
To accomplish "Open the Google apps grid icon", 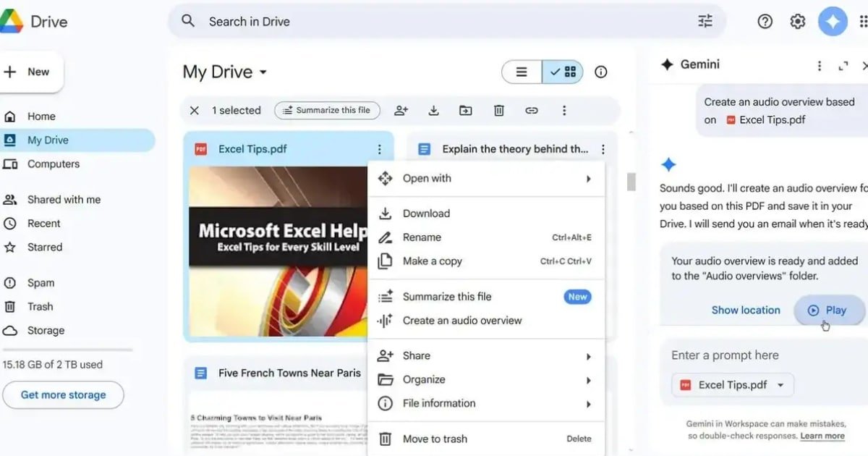I will pos(863,22).
